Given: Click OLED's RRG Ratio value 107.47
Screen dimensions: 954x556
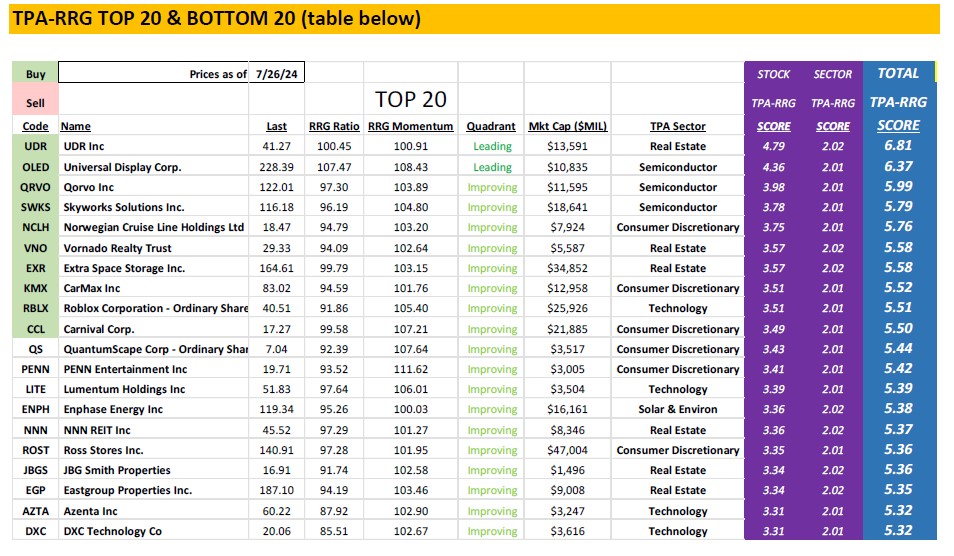Looking at the screenshot, I should coord(334,167).
